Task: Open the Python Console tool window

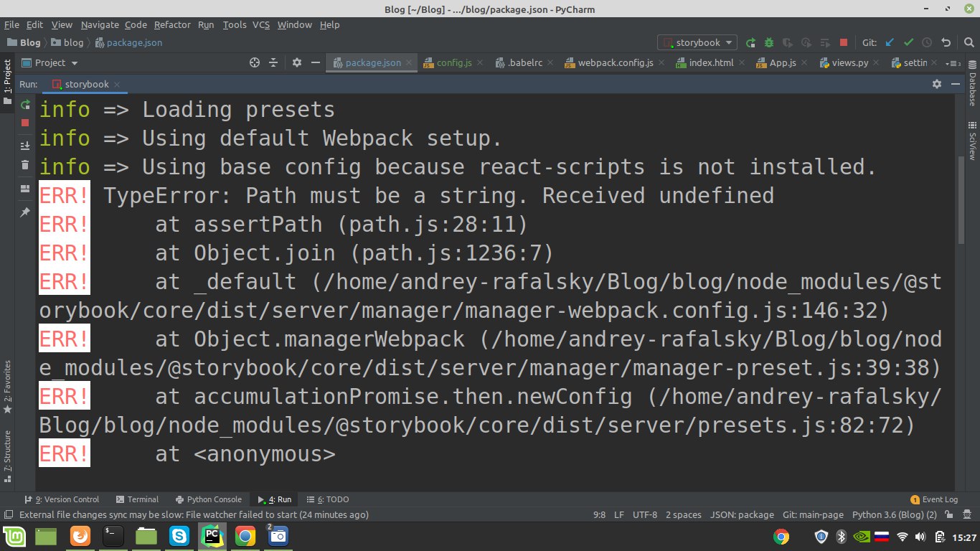Action: (x=207, y=499)
